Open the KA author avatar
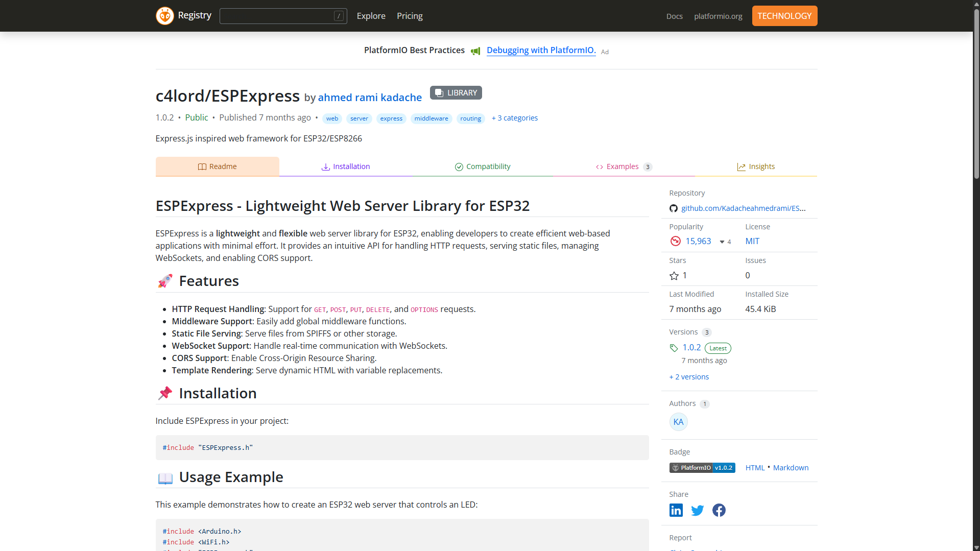 pos(678,421)
